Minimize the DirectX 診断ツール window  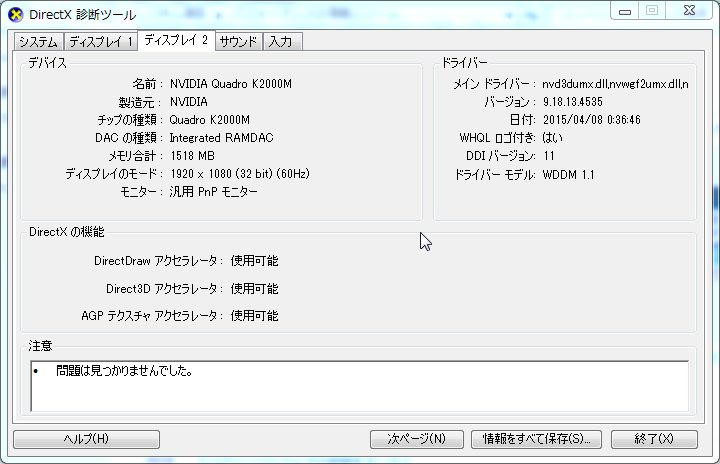pos(624,11)
